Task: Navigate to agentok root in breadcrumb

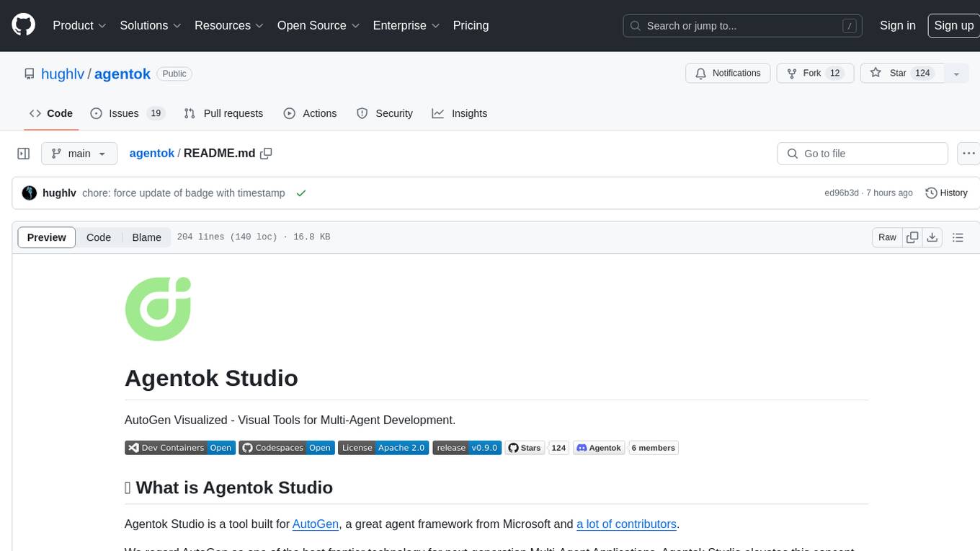Action: (x=151, y=154)
